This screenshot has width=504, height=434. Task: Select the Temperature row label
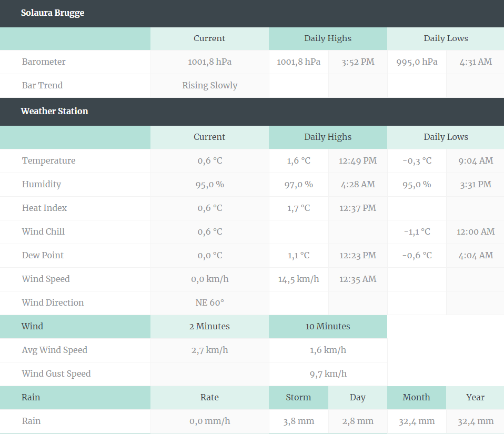(x=48, y=161)
